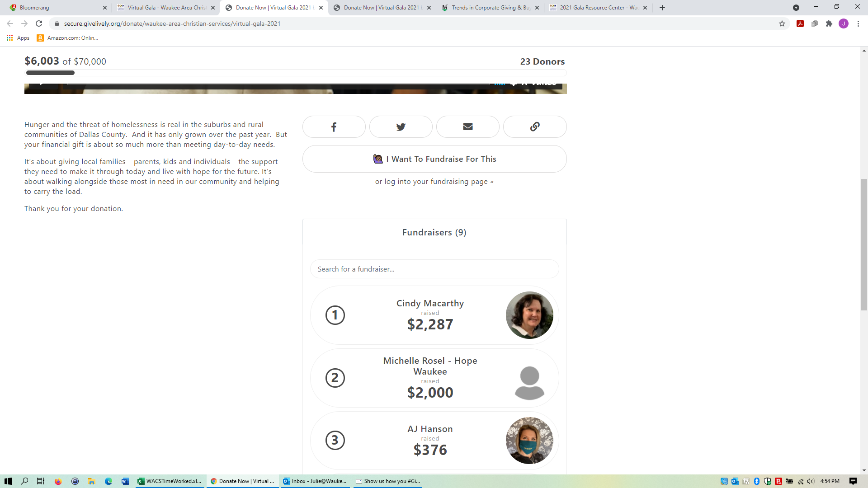This screenshot has height=488, width=868.
Task: Open a new browser tab
Action: (x=662, y=8)
